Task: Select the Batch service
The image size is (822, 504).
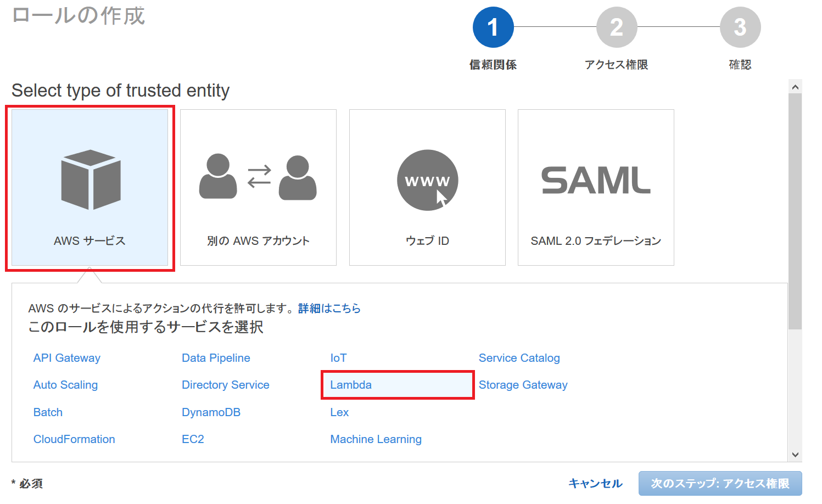Action: pyautogui.click(x=48, y=412)
